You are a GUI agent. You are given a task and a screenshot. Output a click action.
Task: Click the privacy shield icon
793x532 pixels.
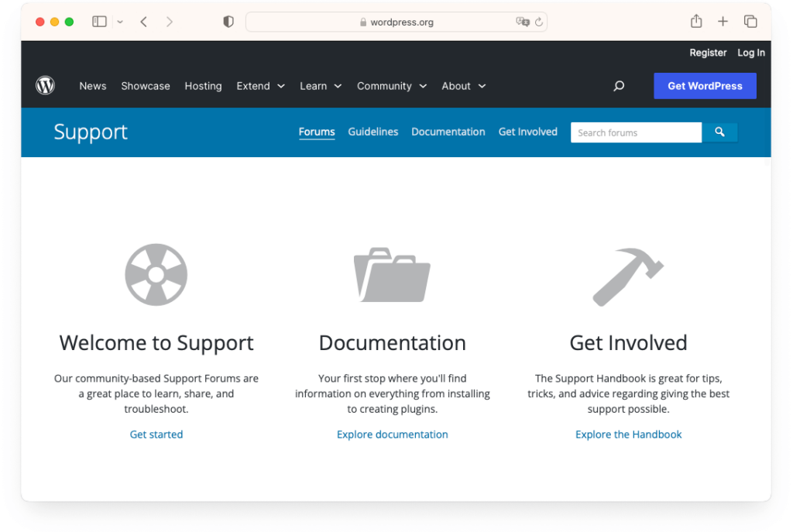[228, 22]
